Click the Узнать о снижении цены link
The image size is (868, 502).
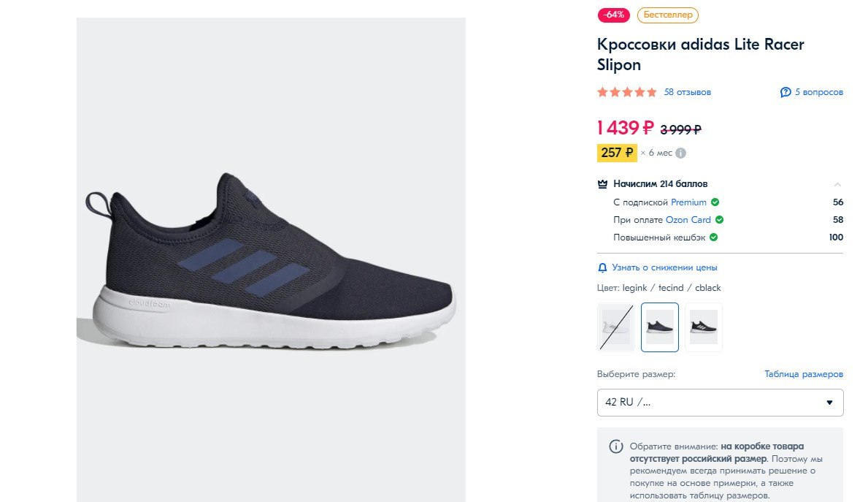pos(664,267)
